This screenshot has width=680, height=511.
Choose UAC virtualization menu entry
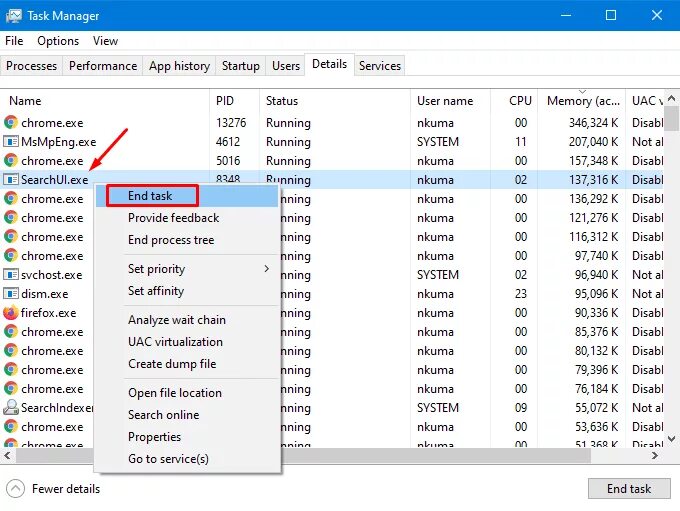tap(187, 342)
